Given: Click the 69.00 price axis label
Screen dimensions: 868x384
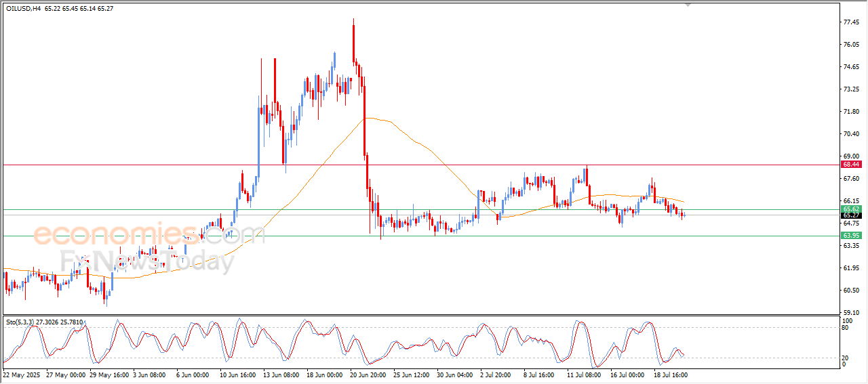Looking at the screenshot, I should coord(852,156).
